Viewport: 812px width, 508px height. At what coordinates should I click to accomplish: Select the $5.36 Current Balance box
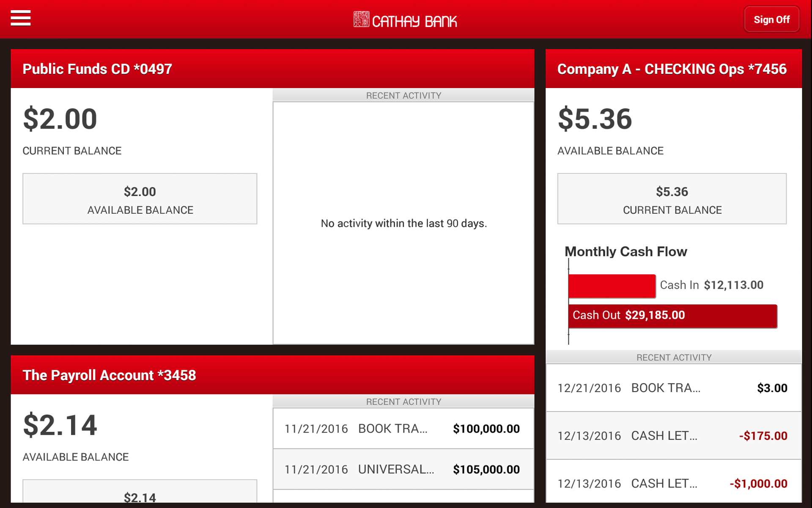click(x=672, y=199)
